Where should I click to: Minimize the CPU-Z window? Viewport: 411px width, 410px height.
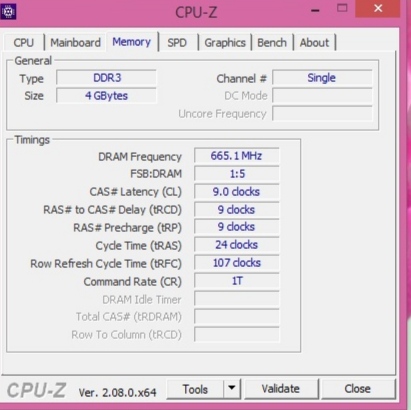[315, 11]
